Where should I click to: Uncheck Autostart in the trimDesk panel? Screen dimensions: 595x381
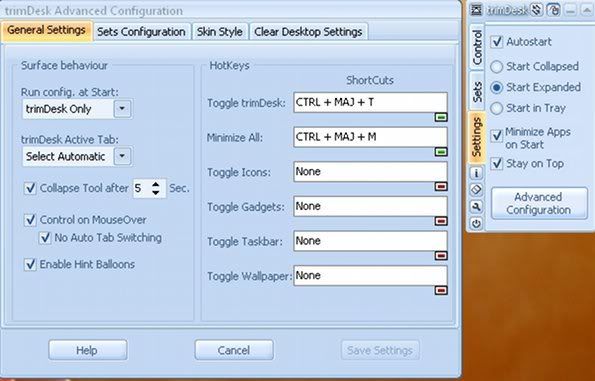(497, 42)
